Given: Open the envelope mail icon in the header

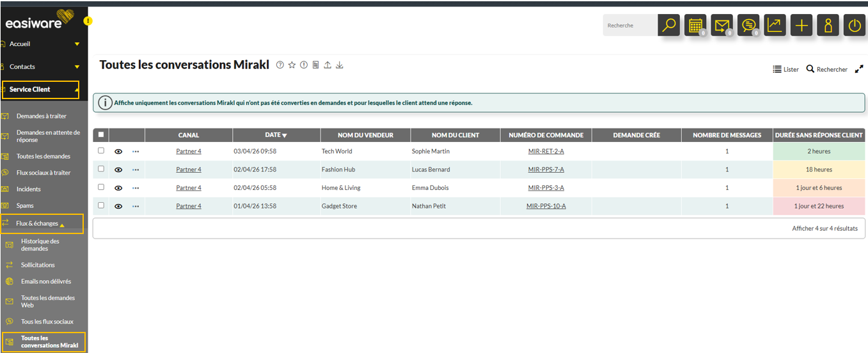Looking at the screenshot, I should point(722,26).
